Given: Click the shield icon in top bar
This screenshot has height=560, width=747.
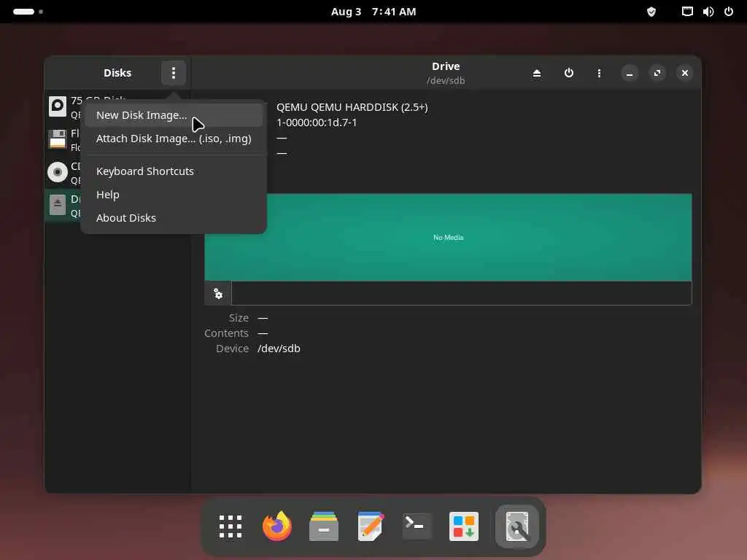Looking at the screenshot, I should pos(651,12).
